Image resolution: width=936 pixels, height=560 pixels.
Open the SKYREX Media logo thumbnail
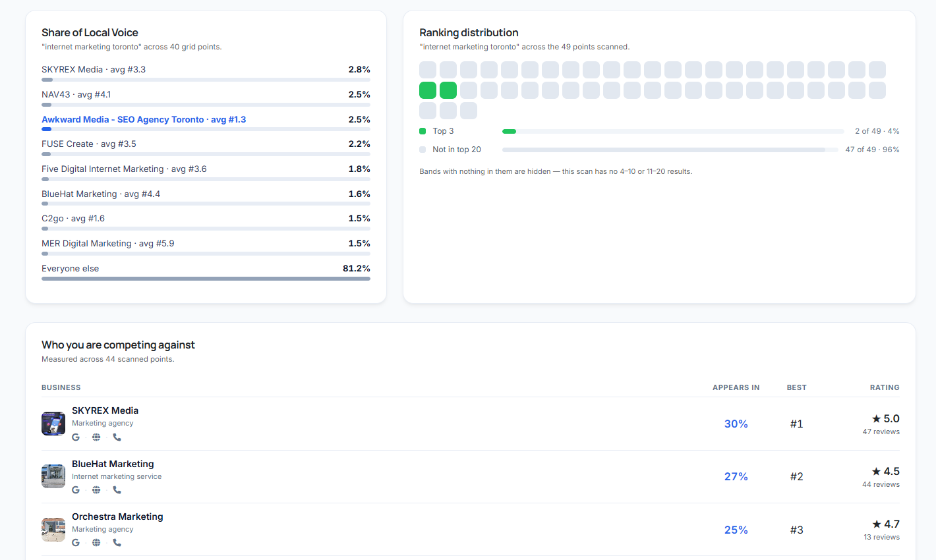click(x=53, y=424)
